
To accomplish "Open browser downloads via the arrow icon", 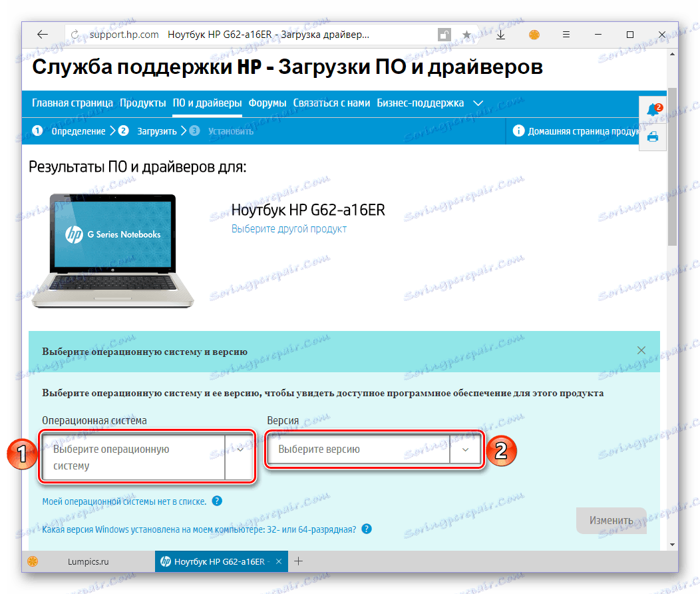I will click(x=500, y=34).
